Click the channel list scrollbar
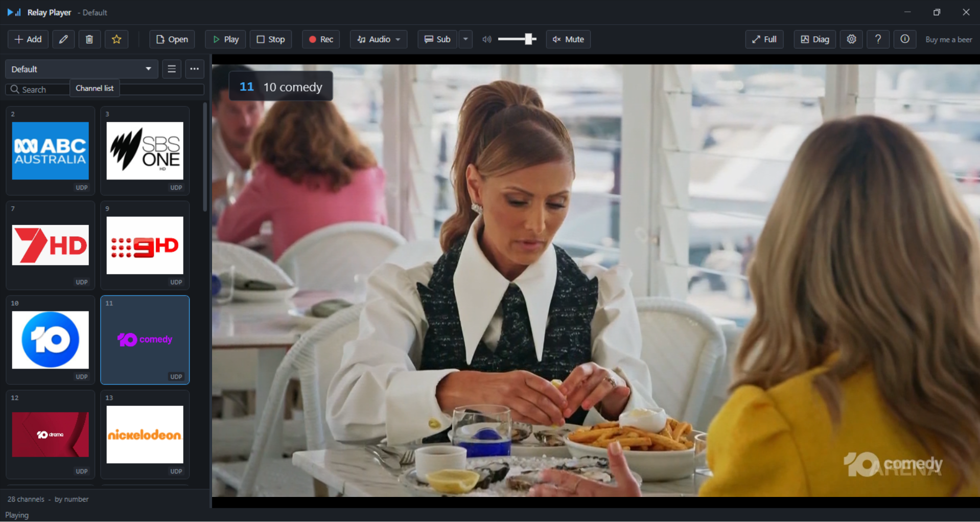 [x=205, y=157]
